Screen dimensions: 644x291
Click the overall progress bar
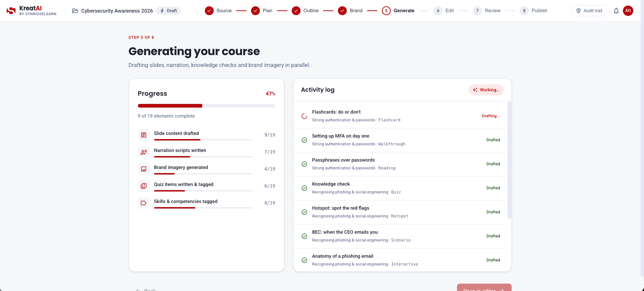tap(206, 106)
